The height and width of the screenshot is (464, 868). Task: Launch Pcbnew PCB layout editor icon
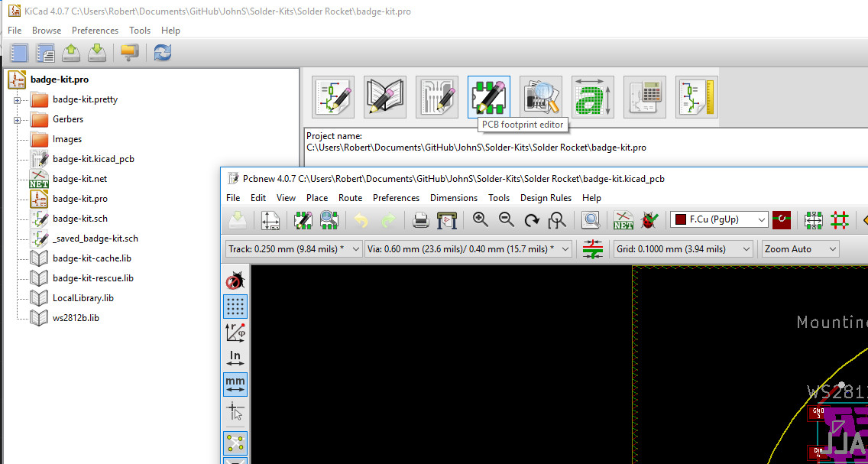click(x=437, y=97)
